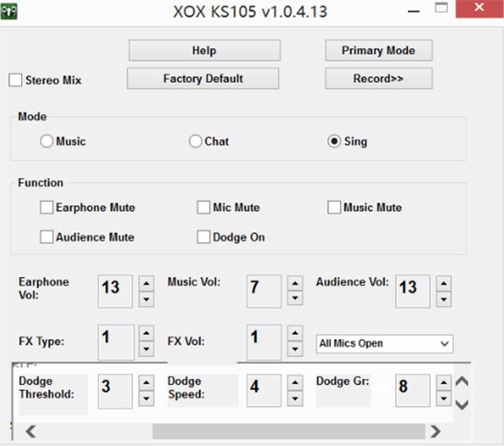Click the Music Vol value field

[264, 292]
